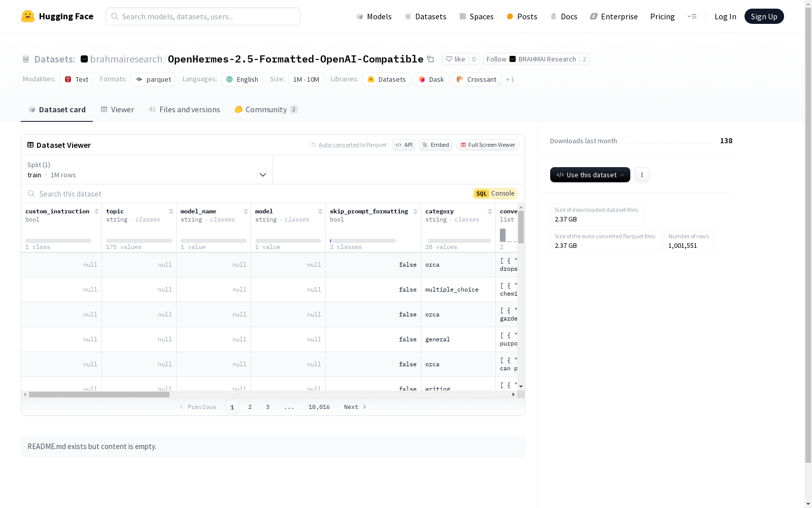Click the category column distribution bar
Image resolution: width=812 pixels, height=508 pixels.
[x=459, y=241]
